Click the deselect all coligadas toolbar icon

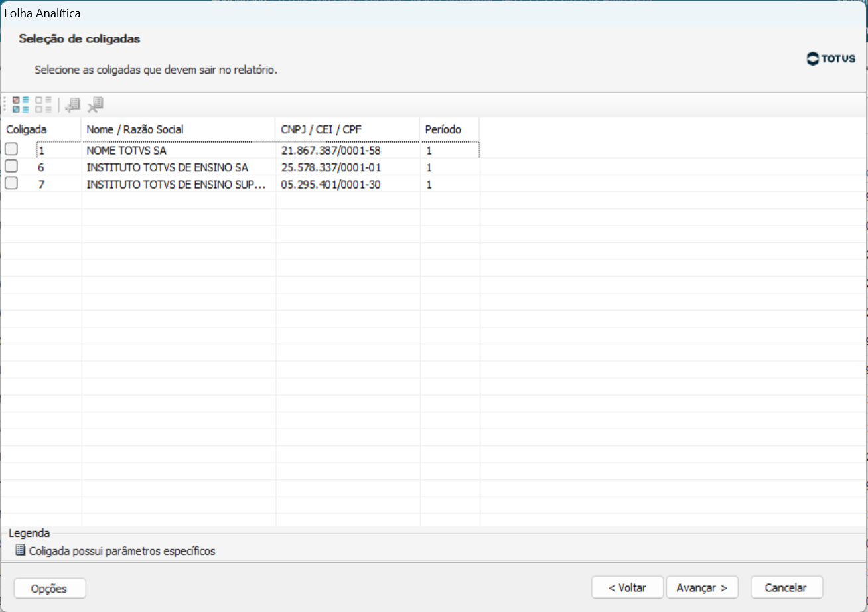coord(44,105)
